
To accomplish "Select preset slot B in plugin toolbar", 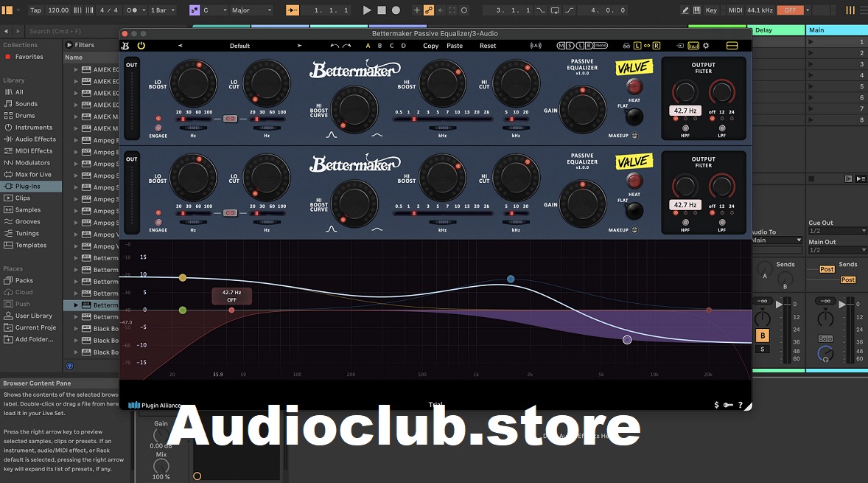I will pyautogui.click(x=379, y=46).
